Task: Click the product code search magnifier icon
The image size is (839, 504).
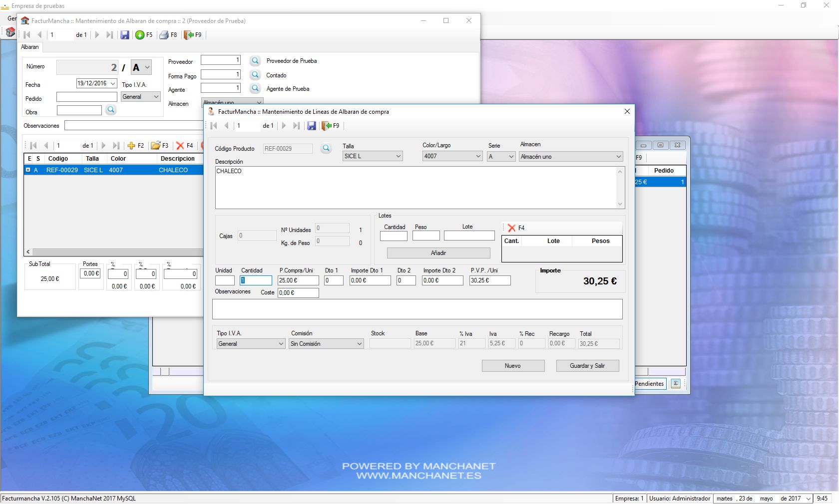Action: (326, 148)
